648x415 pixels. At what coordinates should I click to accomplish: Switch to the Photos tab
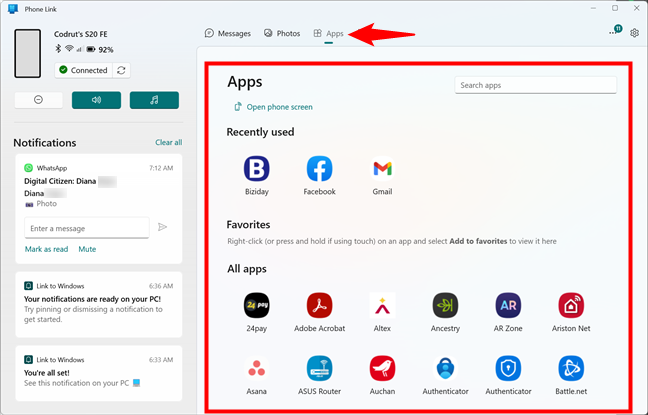coord(282,33)
